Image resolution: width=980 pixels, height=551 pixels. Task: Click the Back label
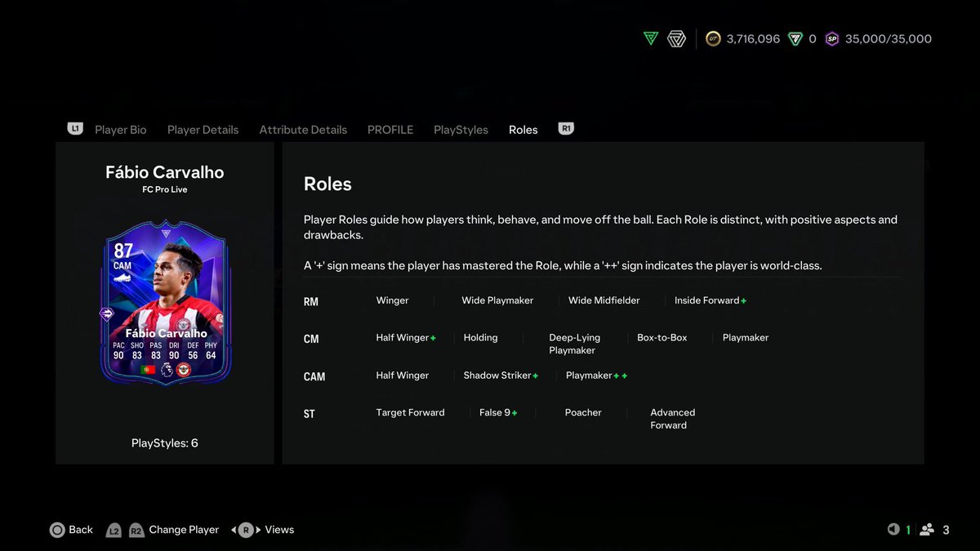click(81, 530)
